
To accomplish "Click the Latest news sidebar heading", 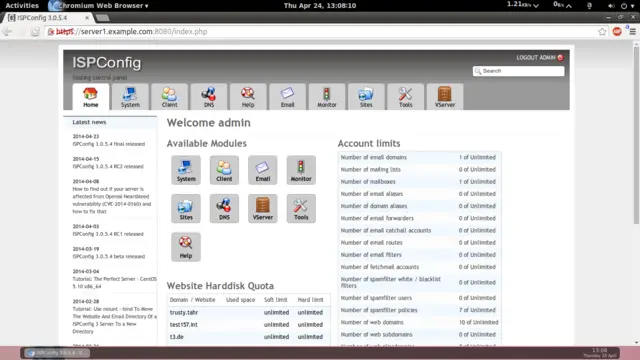I will (x=89, y=122).
